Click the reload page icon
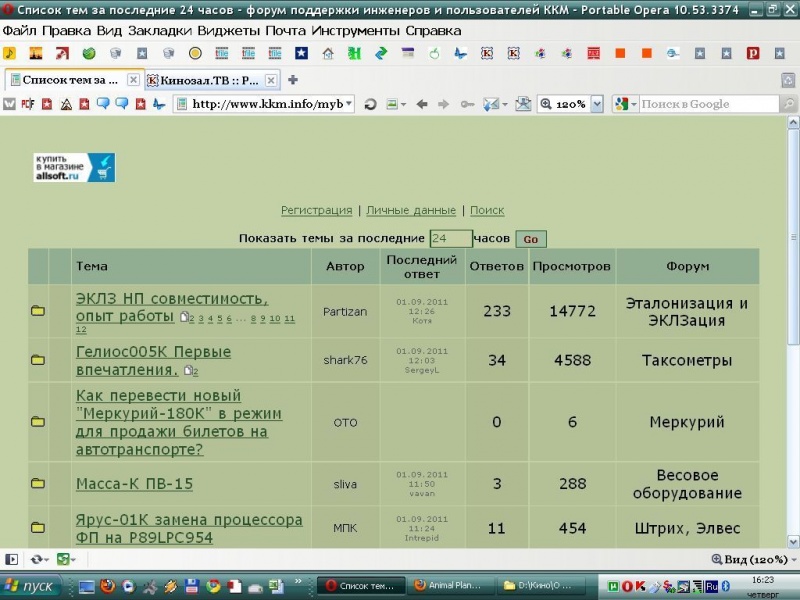 click(370, 104)
